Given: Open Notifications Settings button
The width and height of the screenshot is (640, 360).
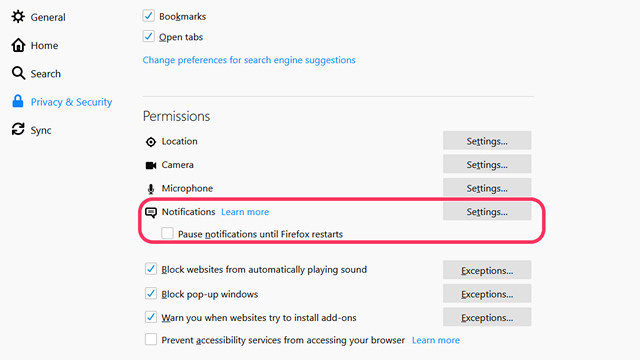Looking at the screenshot, I should [x=487, y=211].
